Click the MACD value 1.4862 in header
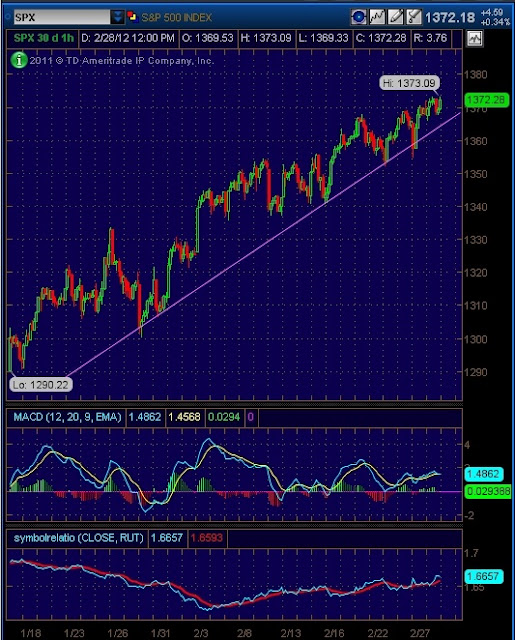This screenshot has height=640, width=515. tap(145, 417)
